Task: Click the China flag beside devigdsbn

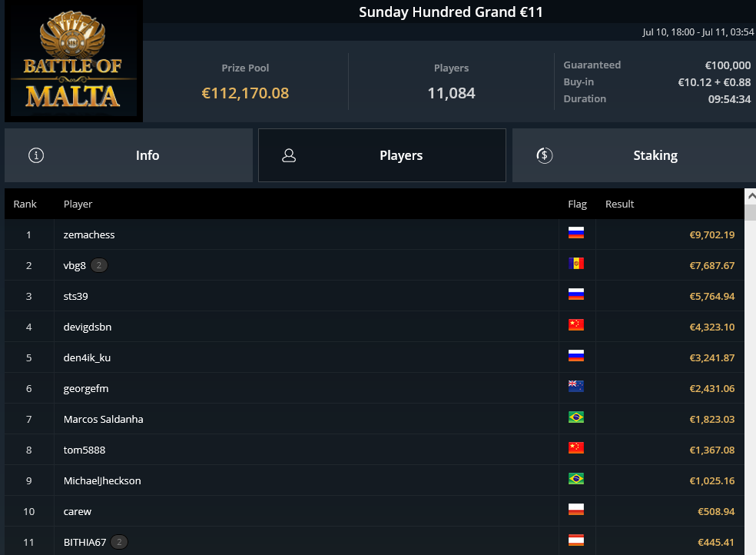Action: click(x=575, y=325)
